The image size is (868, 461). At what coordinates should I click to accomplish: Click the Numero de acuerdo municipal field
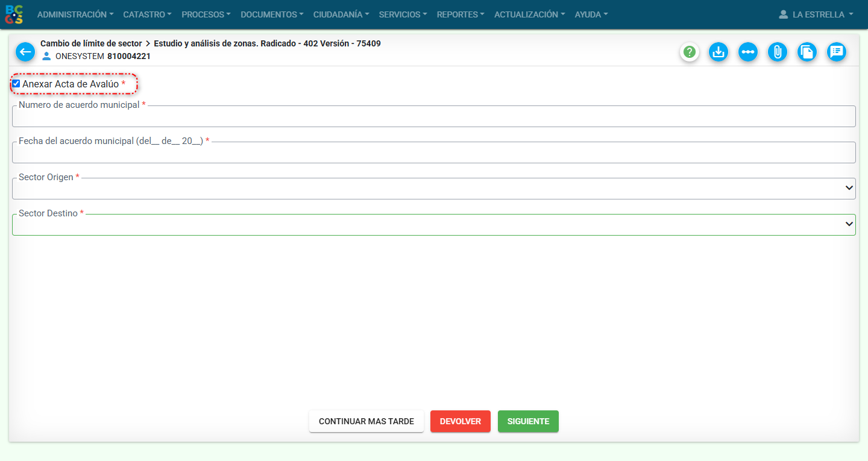tap(433, 116)
